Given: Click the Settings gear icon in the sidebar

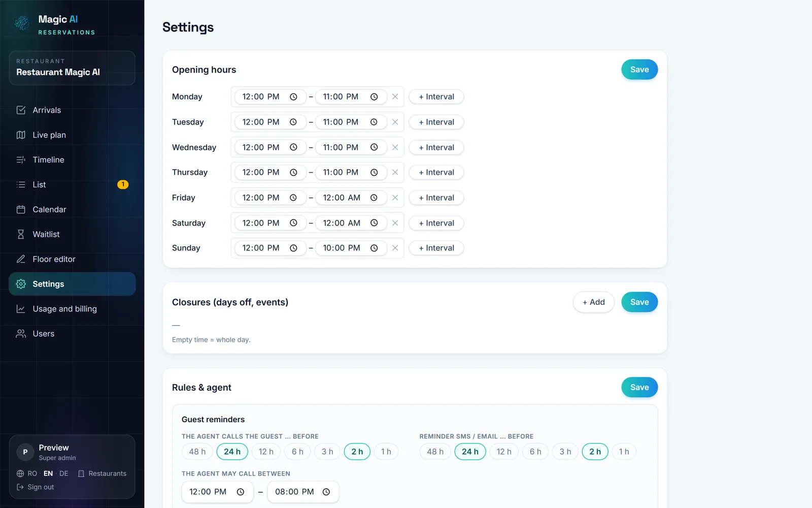Looking at the screenshot, I should tap(21, 284).
